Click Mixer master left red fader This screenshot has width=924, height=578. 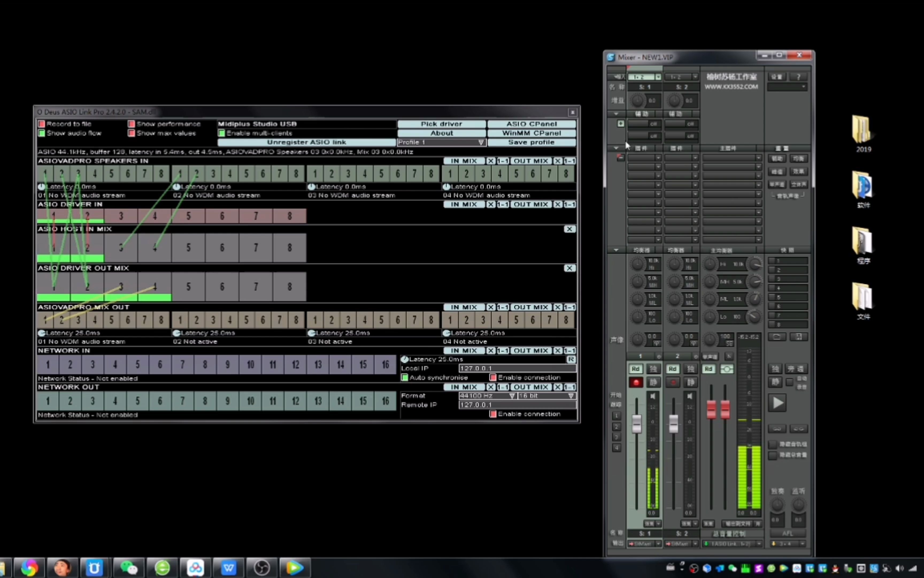[x=711, y=409]
